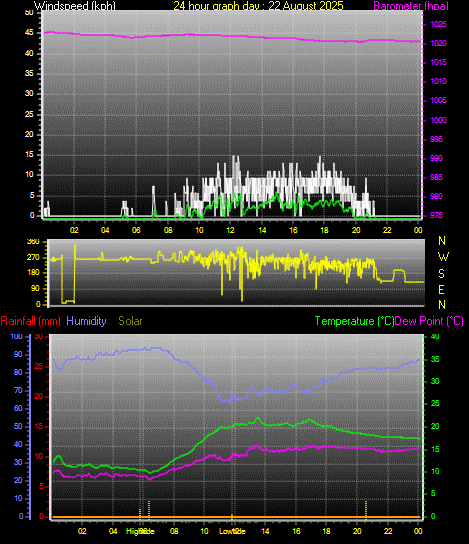Click the 25 value on the windspeed axis

pyautogui.click(x=29, y=114)
